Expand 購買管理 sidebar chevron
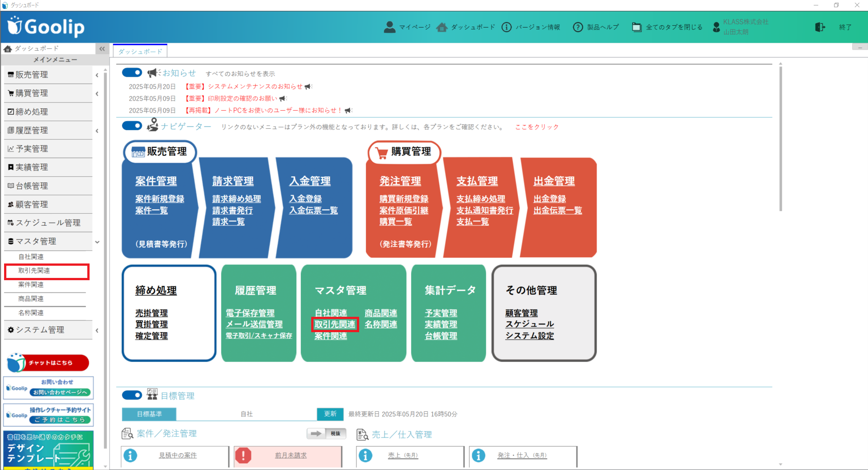Screen dimensions: 868x470 (97, 94)
